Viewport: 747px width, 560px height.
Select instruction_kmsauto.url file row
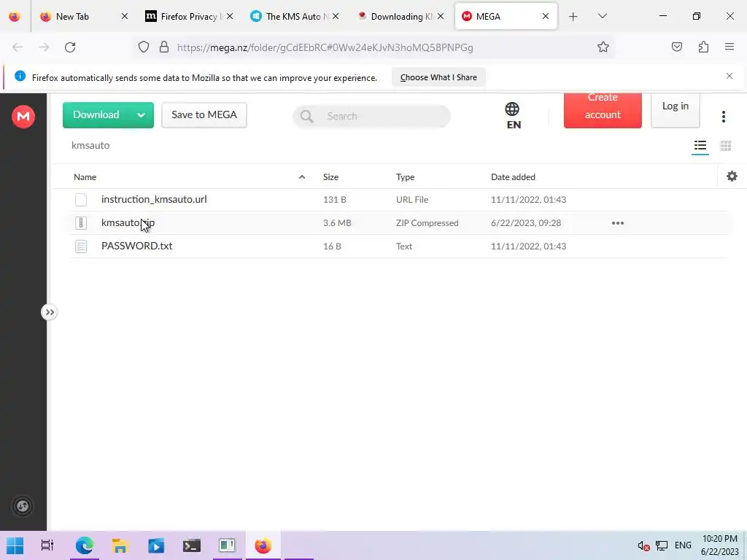pyautogui.click(x=398, y=200)
